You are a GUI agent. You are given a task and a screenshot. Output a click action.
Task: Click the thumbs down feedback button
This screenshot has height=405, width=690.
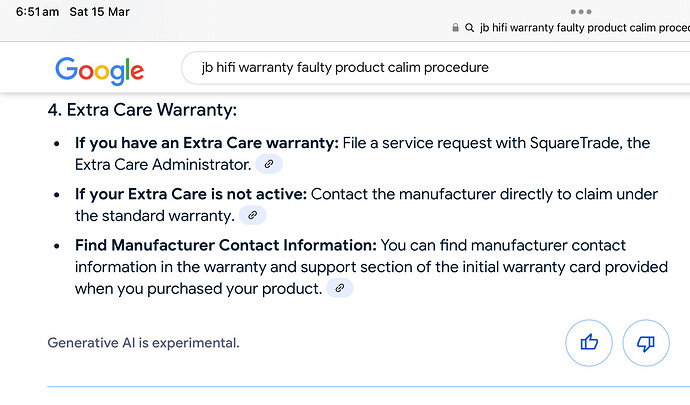tap(646, 342)
